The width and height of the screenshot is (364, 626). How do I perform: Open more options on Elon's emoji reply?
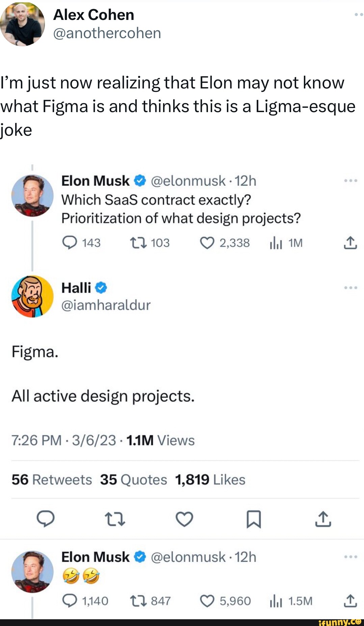350,557
